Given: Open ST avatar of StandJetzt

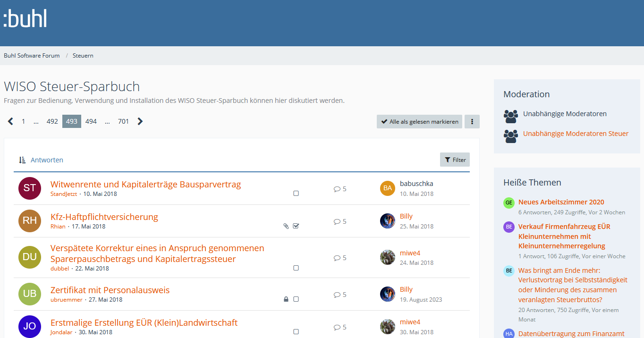Looking at the screenshot, I should click(x=30, y=188).
